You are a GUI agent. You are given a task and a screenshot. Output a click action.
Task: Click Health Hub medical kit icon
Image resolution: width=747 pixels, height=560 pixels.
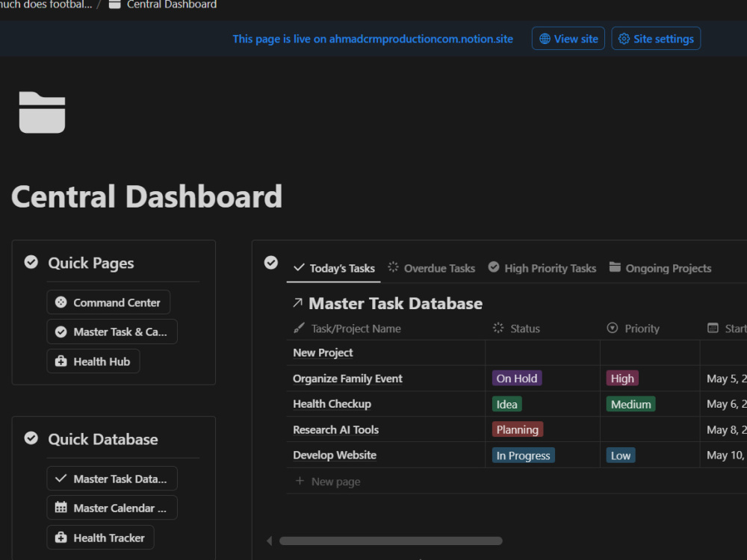61,361
